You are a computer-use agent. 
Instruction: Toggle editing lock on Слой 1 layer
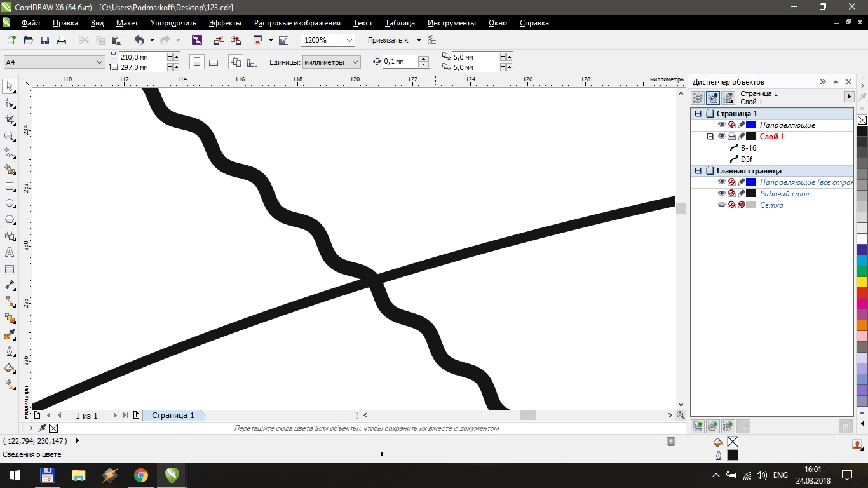click(741, 137)
